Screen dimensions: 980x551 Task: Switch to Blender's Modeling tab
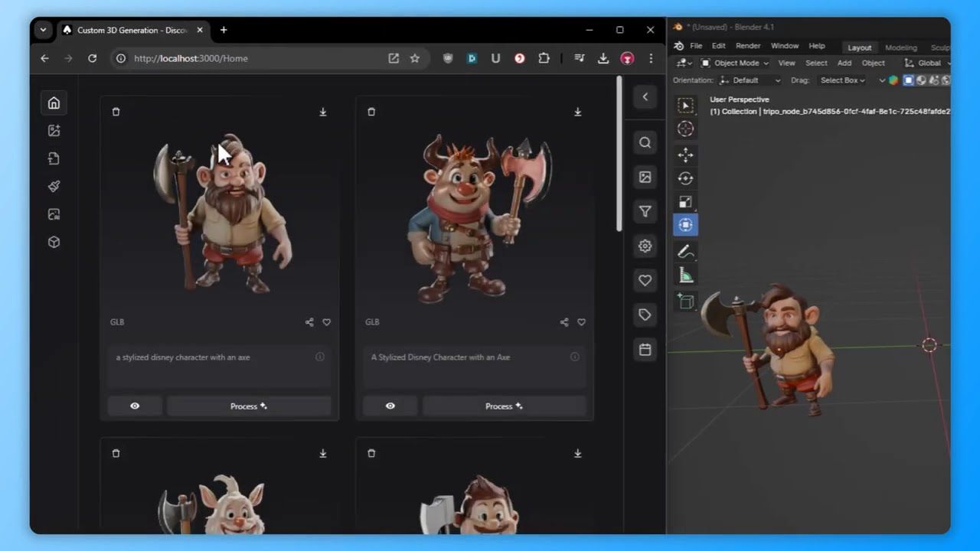point(900,47)
